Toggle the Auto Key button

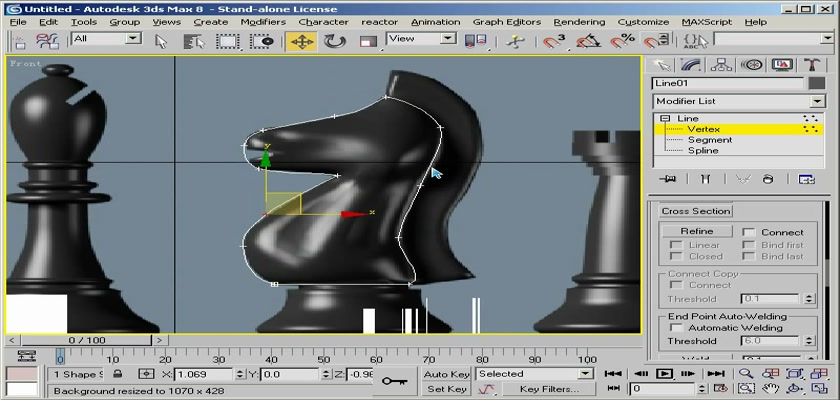[446, 374]
